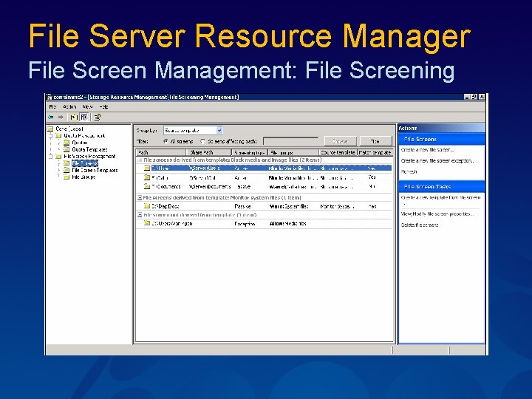Viewport: 532px width, 399px height.
Task: Click the button right of Browse
Action: click(x=375, y=141)
